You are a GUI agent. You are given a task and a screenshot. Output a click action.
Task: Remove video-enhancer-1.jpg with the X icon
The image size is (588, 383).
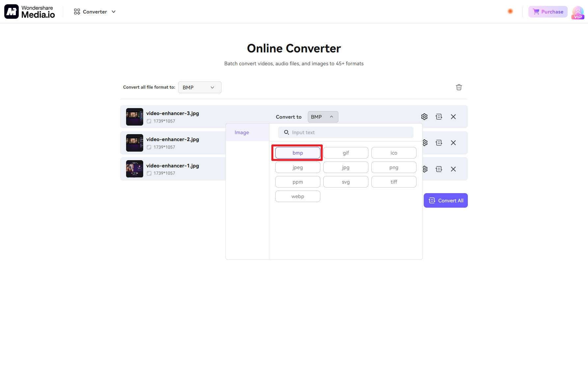click(x=453, y=169)
